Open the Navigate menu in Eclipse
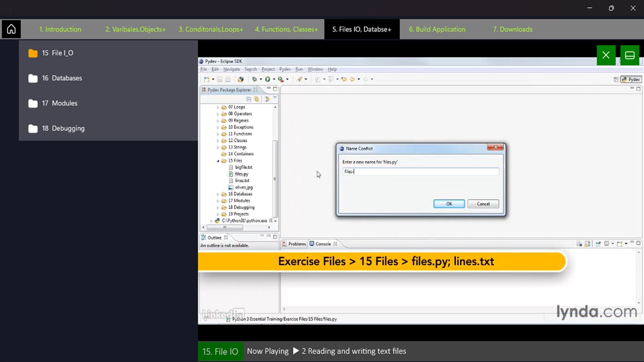Screen dimensions: 644x362 pos(232,69)
